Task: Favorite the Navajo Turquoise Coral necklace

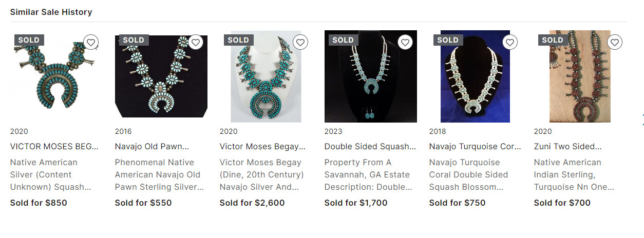Action: pyautogui.click(x=510, y=42)
